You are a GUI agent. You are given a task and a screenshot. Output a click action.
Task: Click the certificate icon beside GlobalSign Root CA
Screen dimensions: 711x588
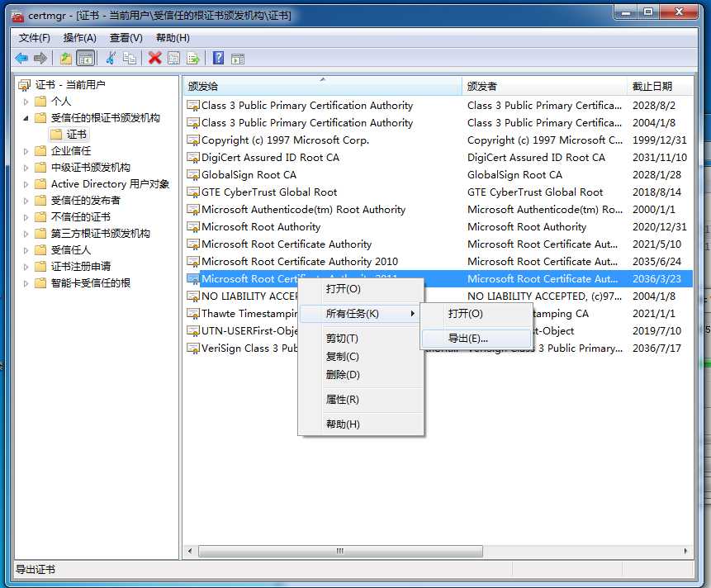click(x=193, y=175)
